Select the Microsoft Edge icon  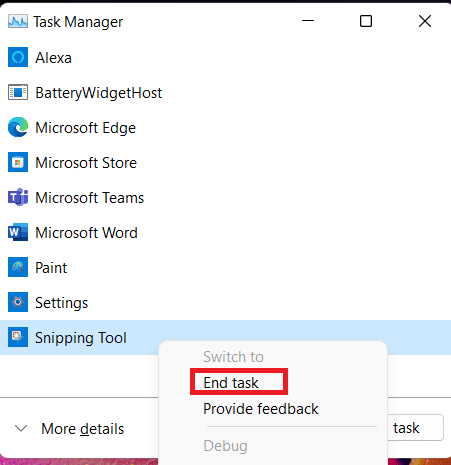pyautogui.click(x=18, y=127)
